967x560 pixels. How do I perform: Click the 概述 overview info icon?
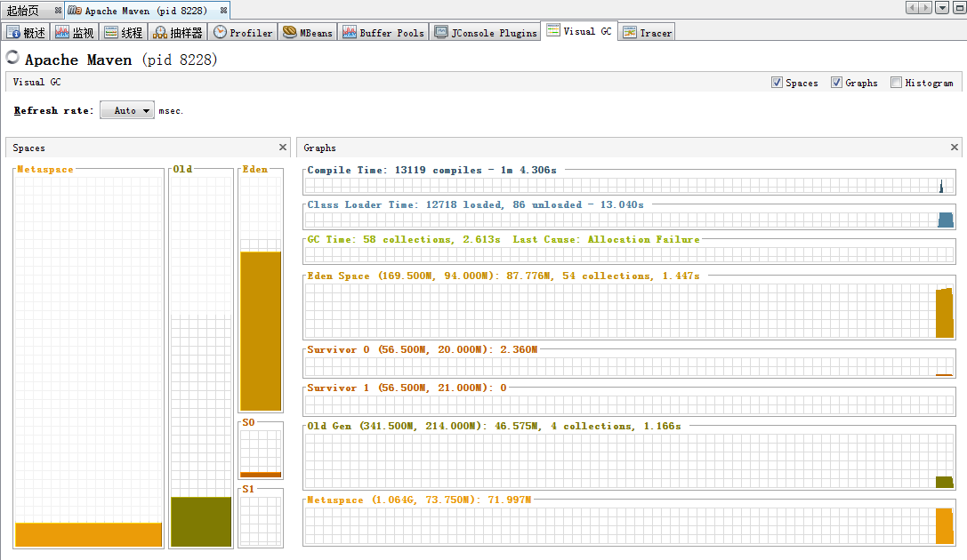click(13, 33)
